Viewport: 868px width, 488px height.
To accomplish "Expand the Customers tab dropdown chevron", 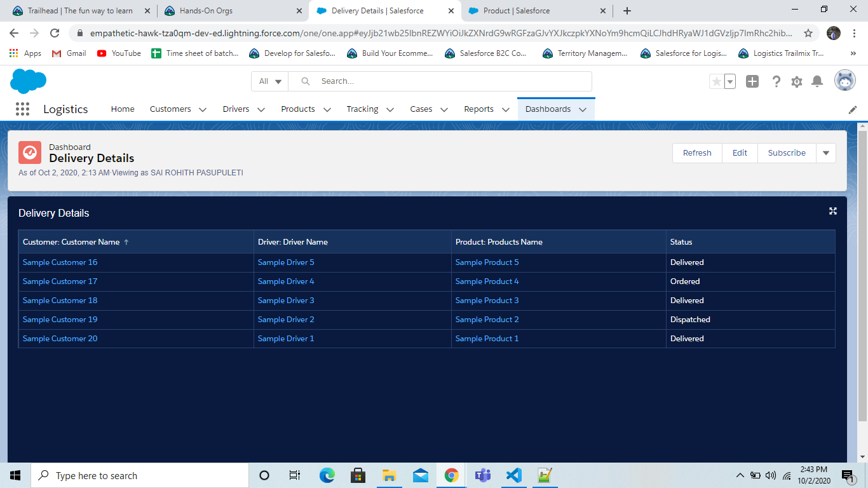I will pyautogui.click(x=203, y=109).
